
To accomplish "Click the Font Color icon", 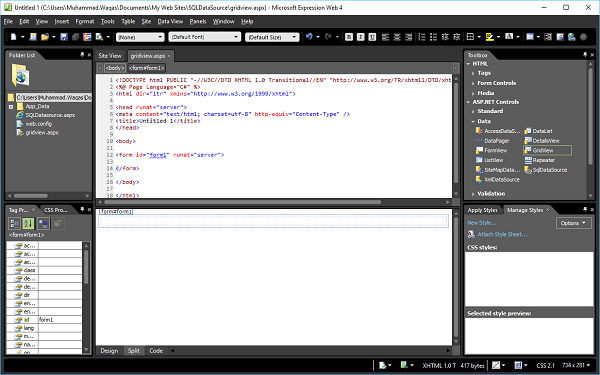I will pos(509,37).
